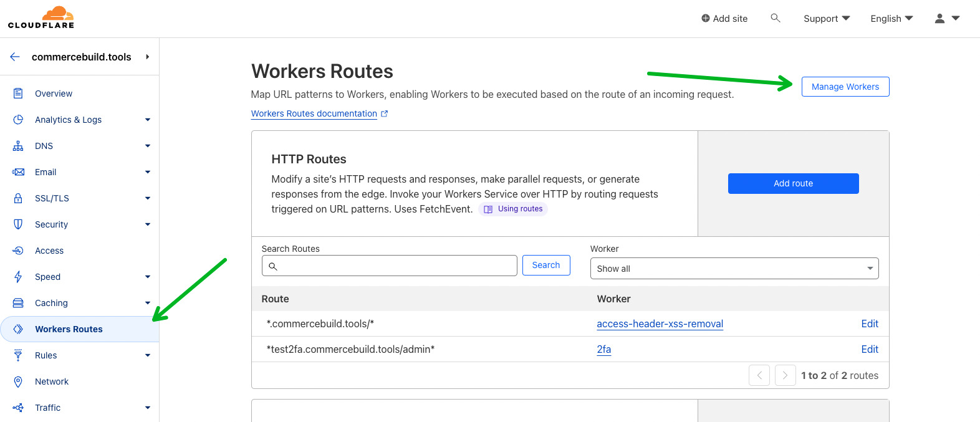Click the external link icon beside documentation
This screenshot has width=980, height=422.
click(385, 113)
